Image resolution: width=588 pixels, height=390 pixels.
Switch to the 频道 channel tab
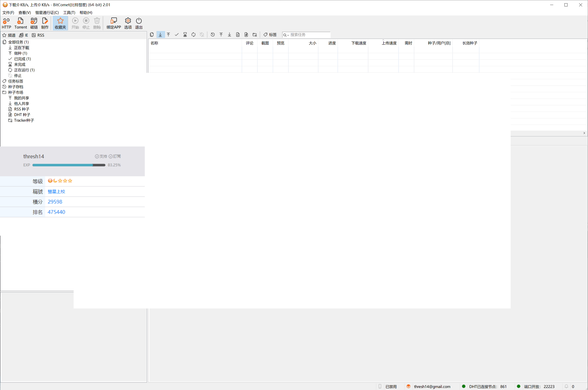(x=9, y=35)
